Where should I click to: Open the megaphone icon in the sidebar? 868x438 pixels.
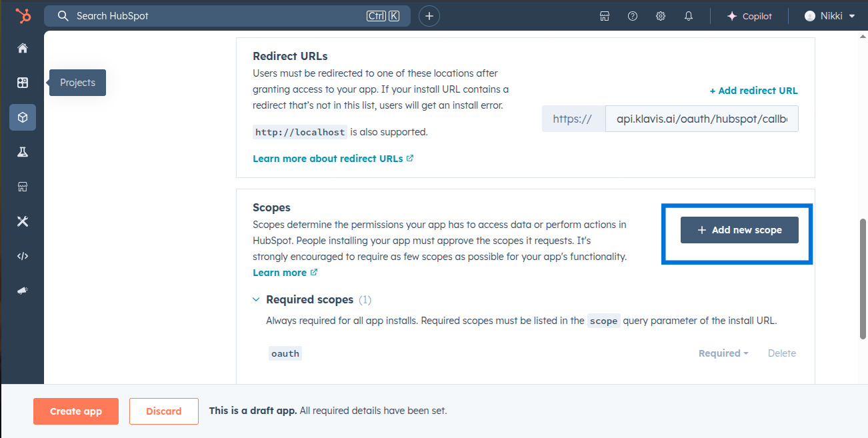23,291
